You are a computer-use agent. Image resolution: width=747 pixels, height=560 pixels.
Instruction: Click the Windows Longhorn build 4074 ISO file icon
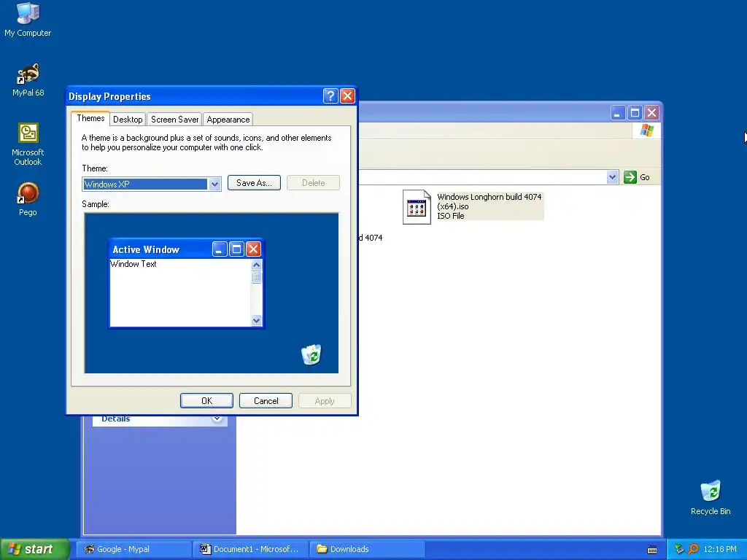coord(417,206)
